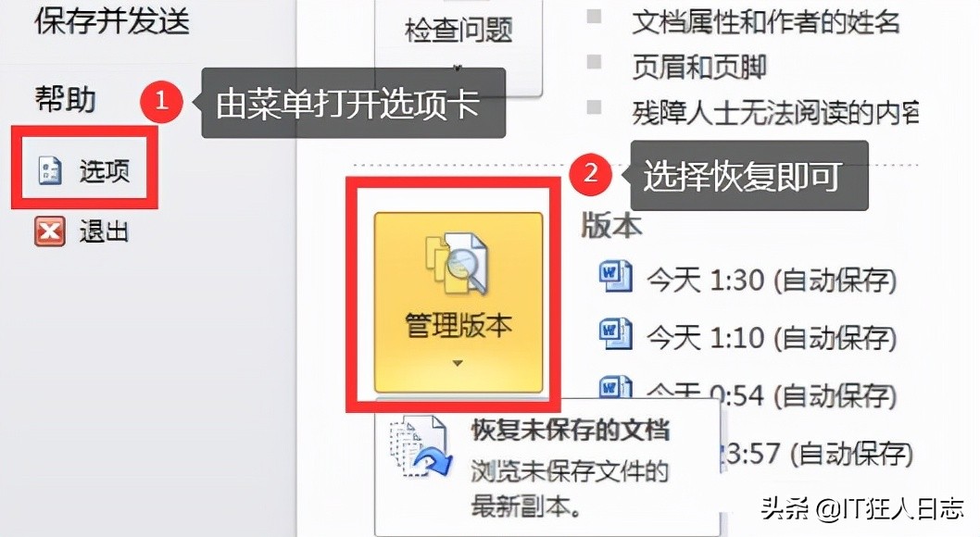Click the Recover Unsaved Documents icon
Image resolution: width=980 pixels, height=537 pixels.
(420, 447)
